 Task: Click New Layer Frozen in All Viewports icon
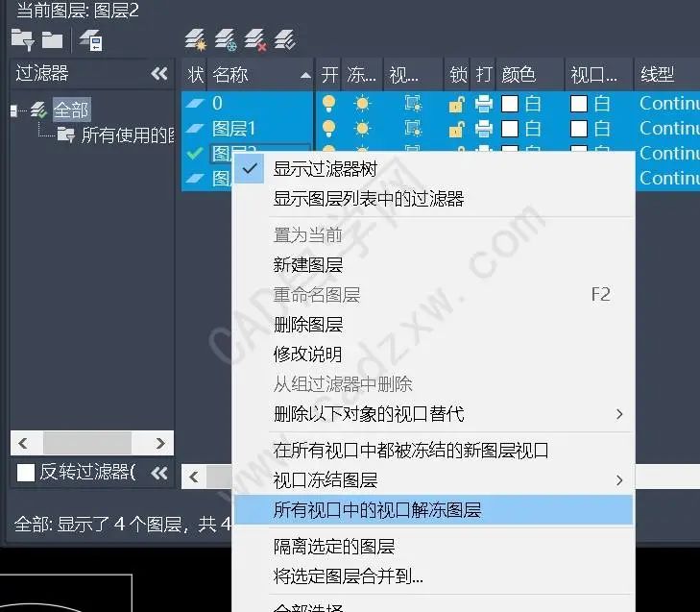226,39
